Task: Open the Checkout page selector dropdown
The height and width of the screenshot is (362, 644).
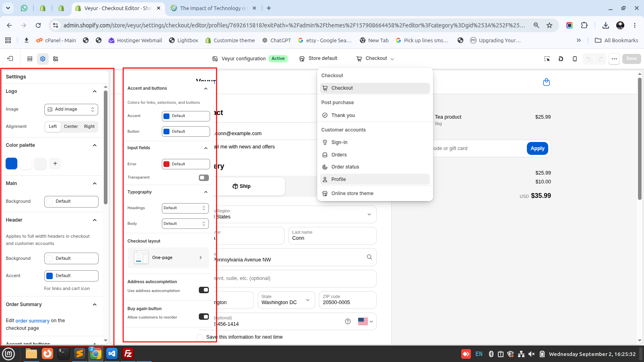Action: coord(375,59)
